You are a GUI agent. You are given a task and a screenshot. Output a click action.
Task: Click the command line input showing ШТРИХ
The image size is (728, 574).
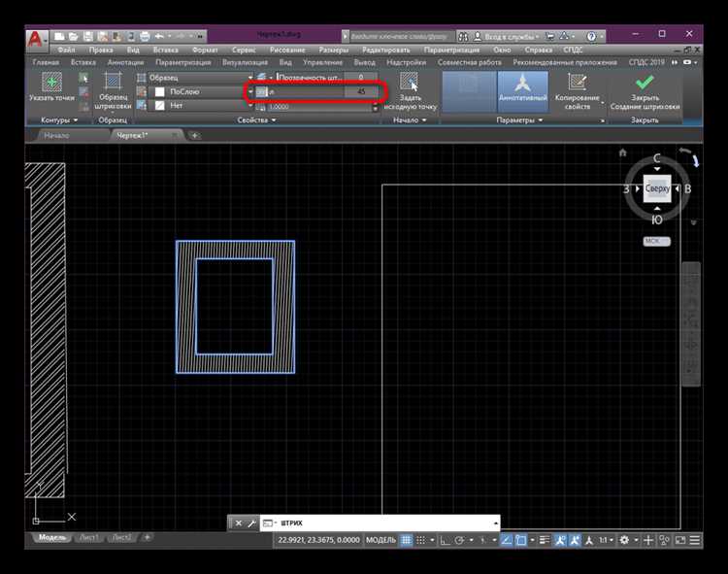pyautogui.click(x=380, y=523)
